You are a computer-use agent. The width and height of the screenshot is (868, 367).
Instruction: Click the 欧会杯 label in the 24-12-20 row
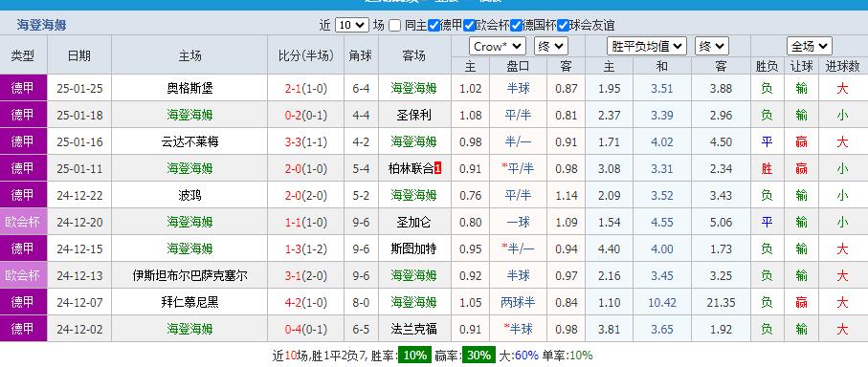(23, 222)
